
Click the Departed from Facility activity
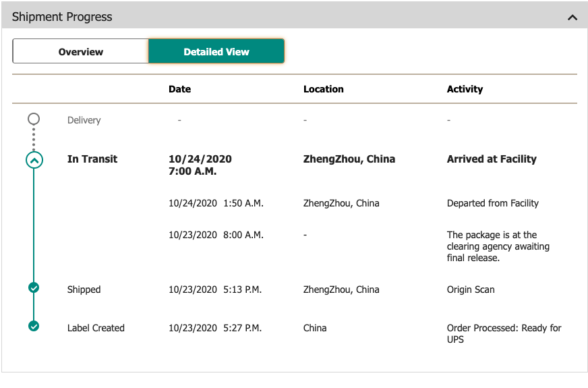[492, 203]
